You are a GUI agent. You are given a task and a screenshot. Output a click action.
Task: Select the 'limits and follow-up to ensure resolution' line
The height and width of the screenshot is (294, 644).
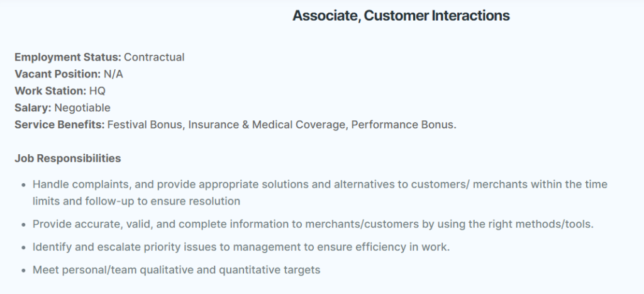(136, 201)
